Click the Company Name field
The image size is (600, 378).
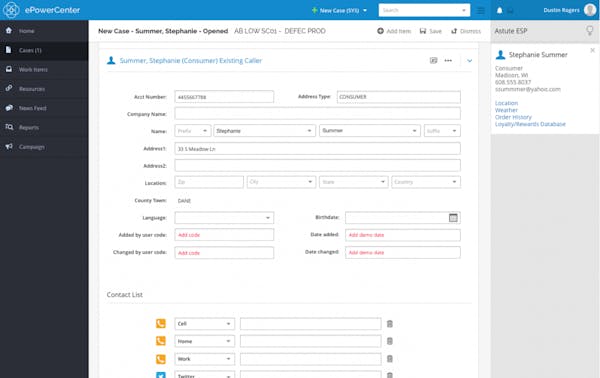tap(317, 114)
